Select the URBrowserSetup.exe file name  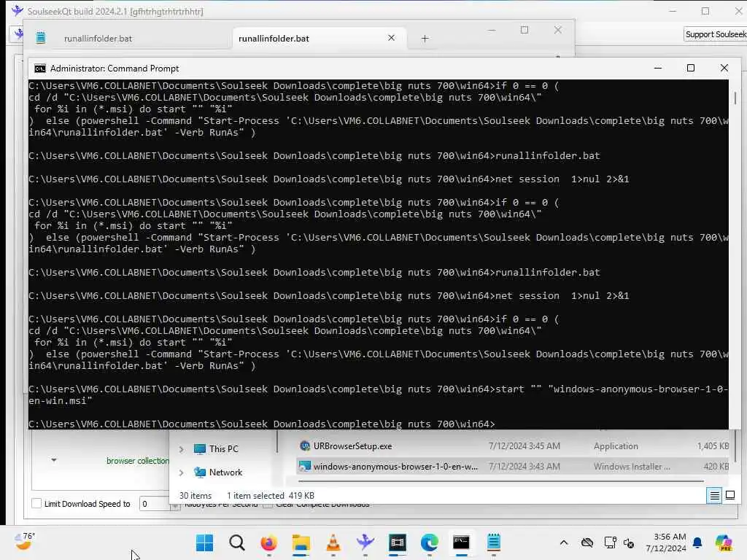(x=352, y=446)
